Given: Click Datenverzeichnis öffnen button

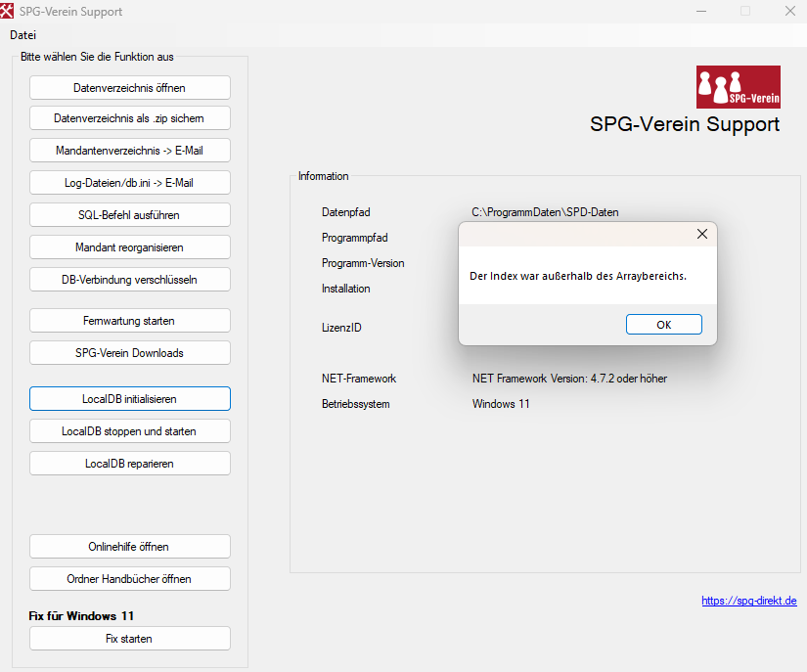Looking at the screenshot, I should (x=130, y=87).
